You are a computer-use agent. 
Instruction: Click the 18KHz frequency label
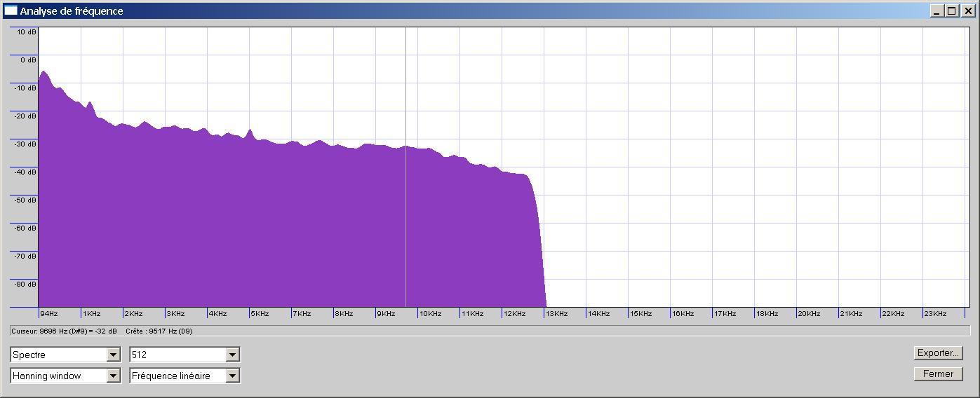pos(767,313)
